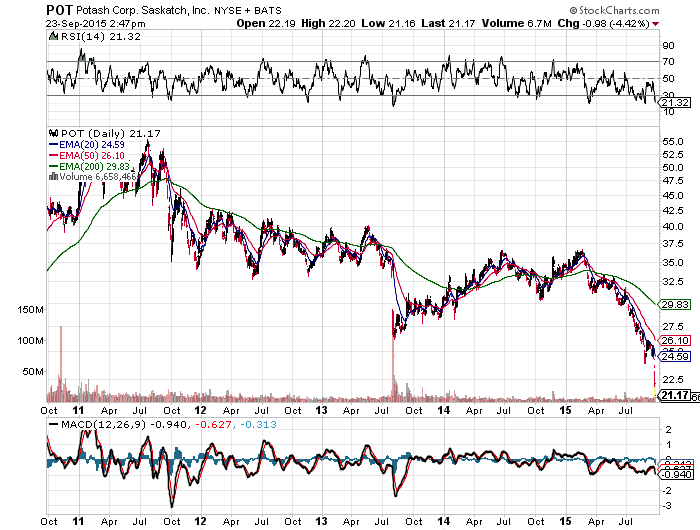Click the 15 year marker under price chart
The height and width of the screenshot is (530, 700).
(x=565, y=410)
